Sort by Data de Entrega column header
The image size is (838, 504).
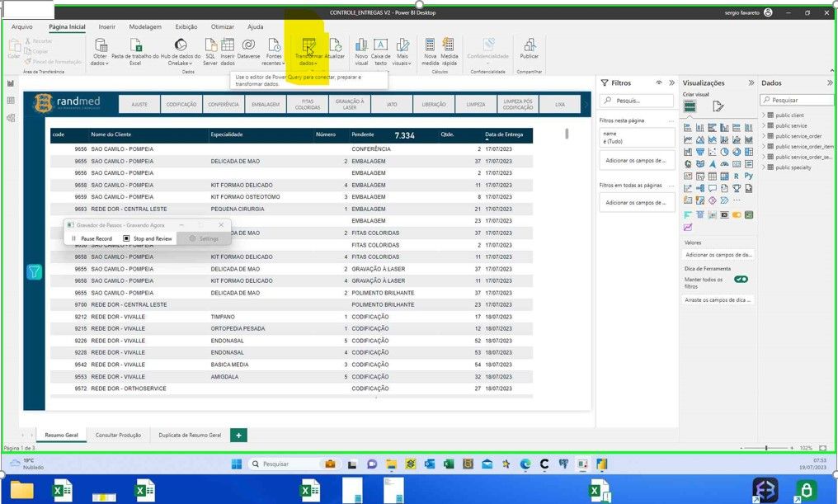coord(504,134)
